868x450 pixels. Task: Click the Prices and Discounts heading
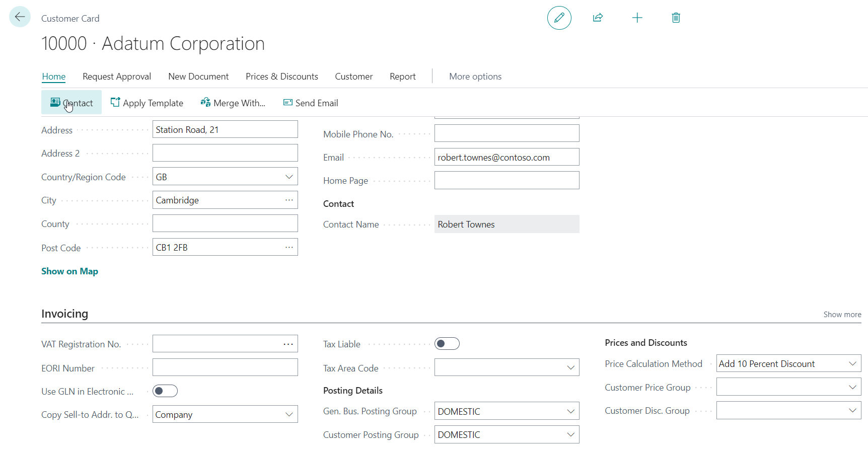(x=646, y=343)
